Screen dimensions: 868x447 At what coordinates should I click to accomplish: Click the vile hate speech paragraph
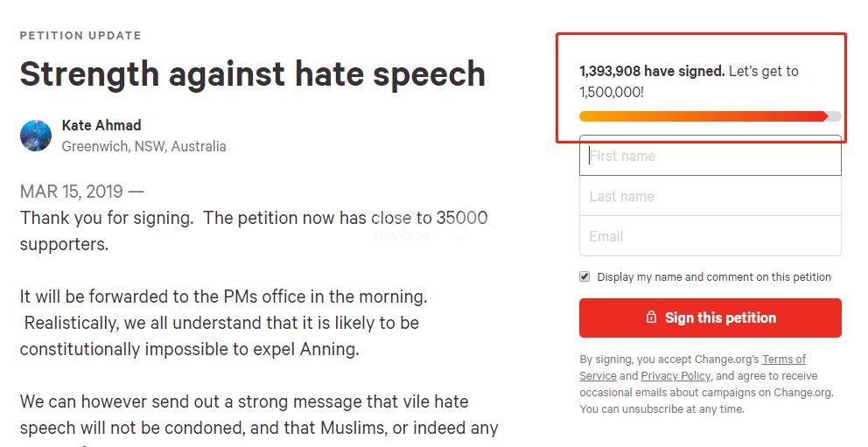pos(258,415)
